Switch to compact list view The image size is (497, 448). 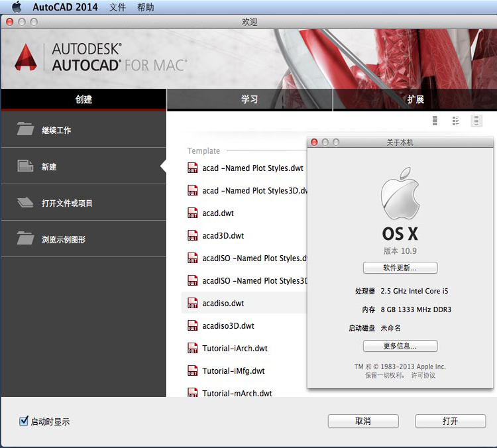point(476,121)
